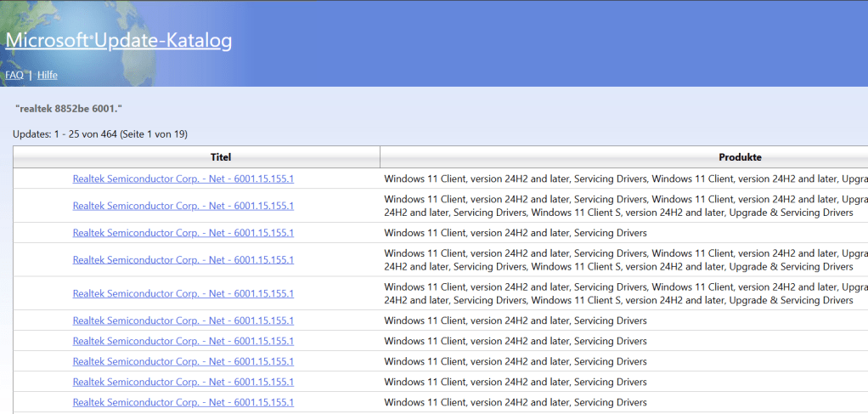Choose the eighth Realtek 6001.15.155.1 link
Image resolution: width=868 pixels, height=414 pixels.
[x=183, y=361]
